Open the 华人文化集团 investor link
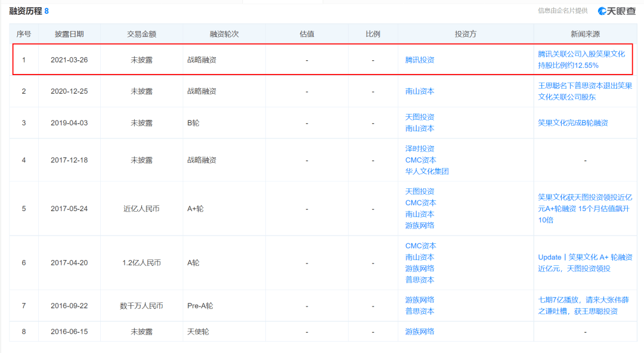Viewport: 644px width, 353px height. point(427,171)
